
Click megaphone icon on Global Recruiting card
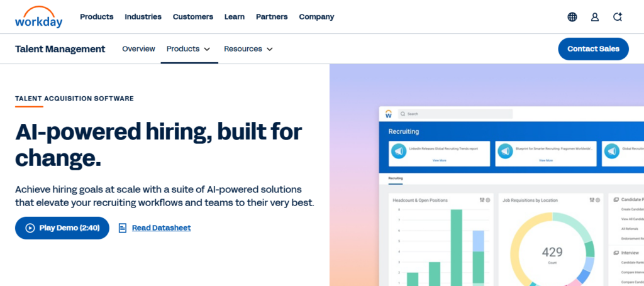point(612,151)
